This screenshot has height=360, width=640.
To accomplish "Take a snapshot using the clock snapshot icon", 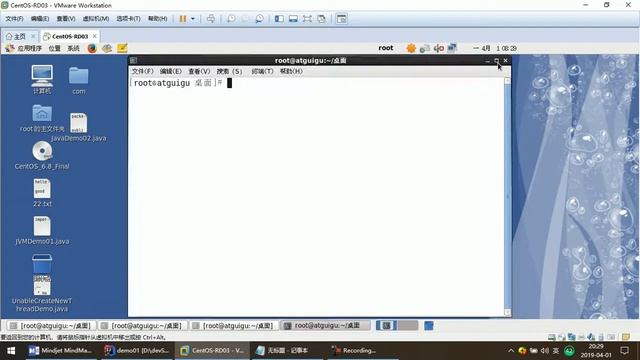I will point(231,19).
